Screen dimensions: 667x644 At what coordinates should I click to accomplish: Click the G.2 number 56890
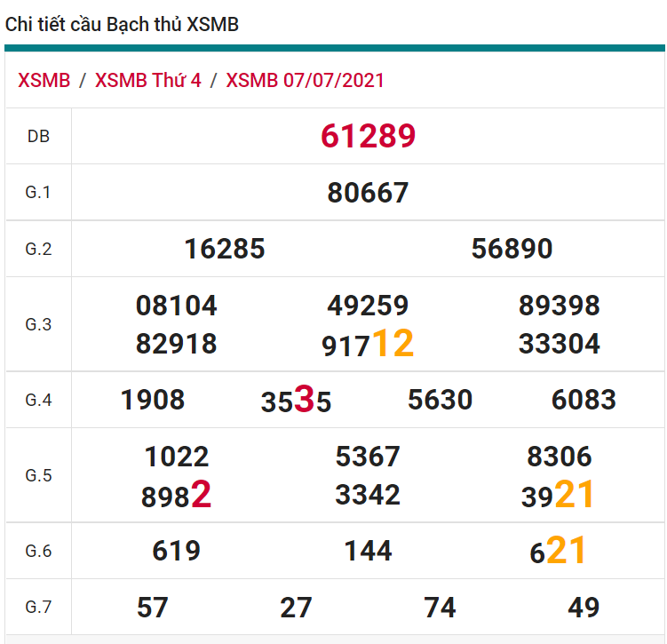click(x=512, y=249)
